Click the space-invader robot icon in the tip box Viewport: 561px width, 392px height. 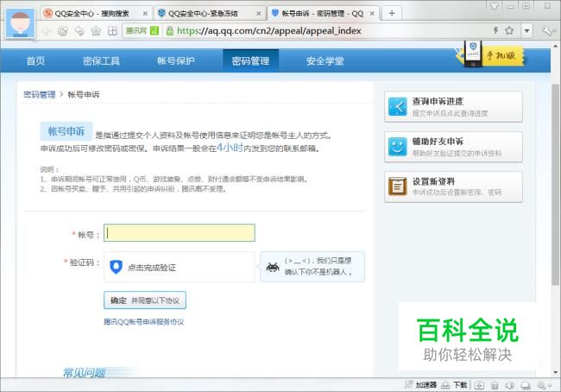(x=273, y=267)
